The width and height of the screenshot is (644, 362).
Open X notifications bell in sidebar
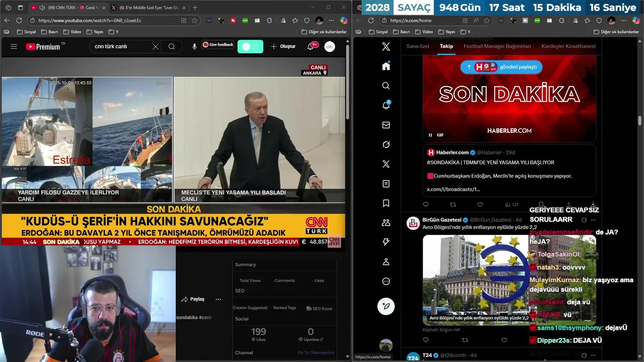(x=386, y=106)
